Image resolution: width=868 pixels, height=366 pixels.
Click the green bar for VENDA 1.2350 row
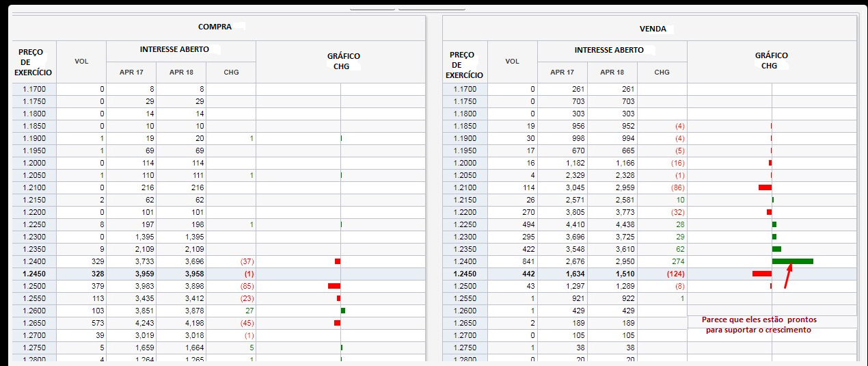[x=776, y=249]
